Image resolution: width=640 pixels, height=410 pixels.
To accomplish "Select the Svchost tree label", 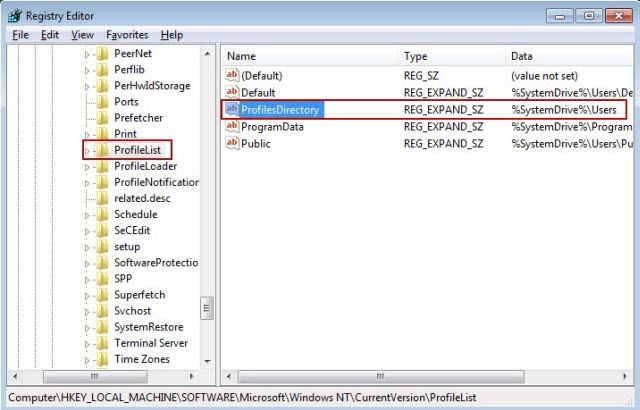I will tap(133, 311).
